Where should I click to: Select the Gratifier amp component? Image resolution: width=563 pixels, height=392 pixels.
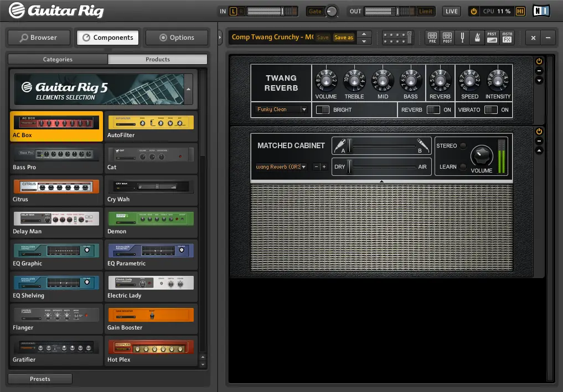(x=56, y=351)
